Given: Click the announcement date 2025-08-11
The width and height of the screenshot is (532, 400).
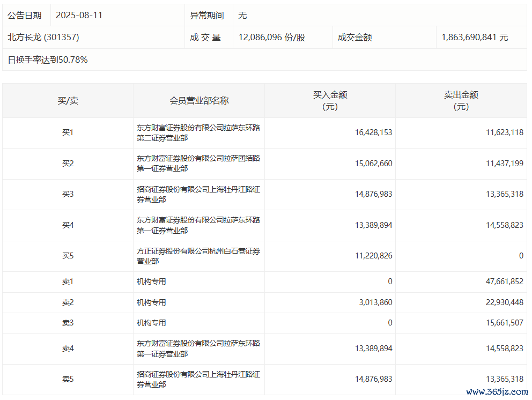Looking at the screenshot, I should point(79,16).
